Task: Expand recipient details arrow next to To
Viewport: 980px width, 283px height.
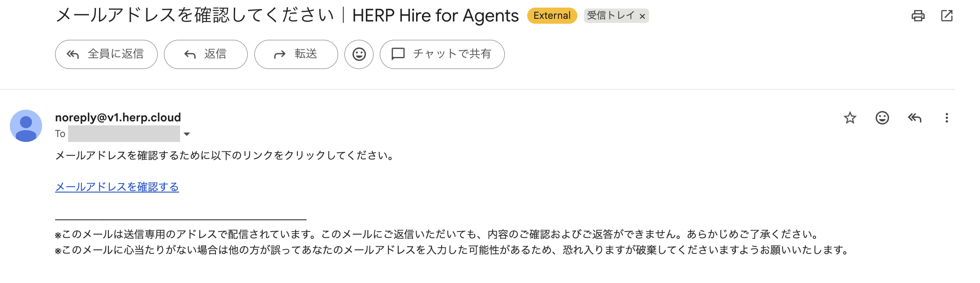Action: click(x=187, y=134)
